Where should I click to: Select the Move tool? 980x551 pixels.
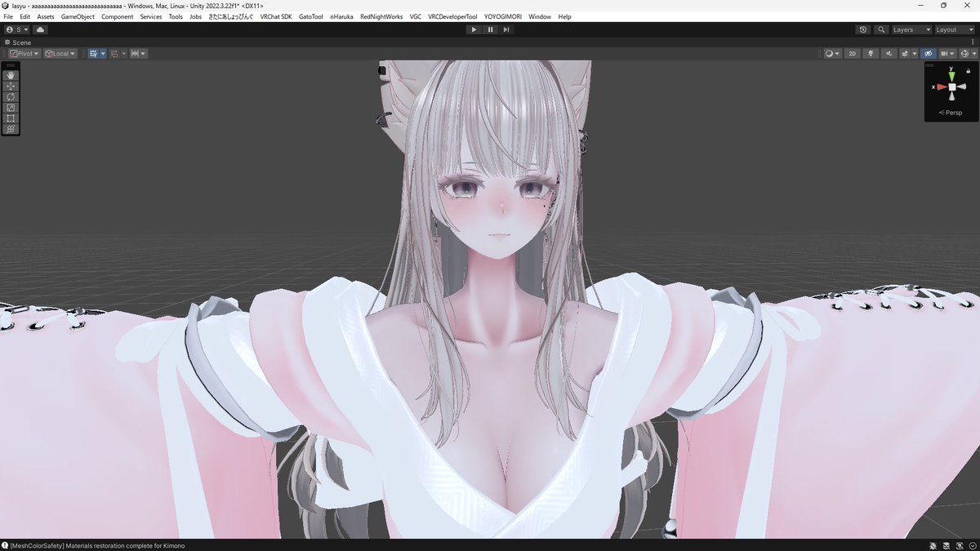point(11,87)
